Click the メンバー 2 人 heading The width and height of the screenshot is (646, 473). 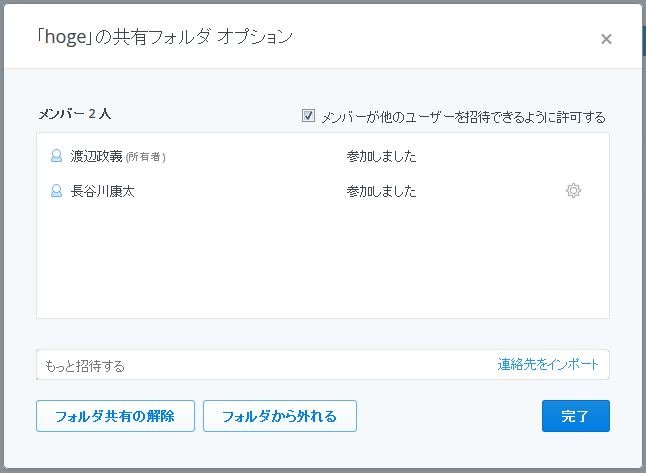[75, 114]
